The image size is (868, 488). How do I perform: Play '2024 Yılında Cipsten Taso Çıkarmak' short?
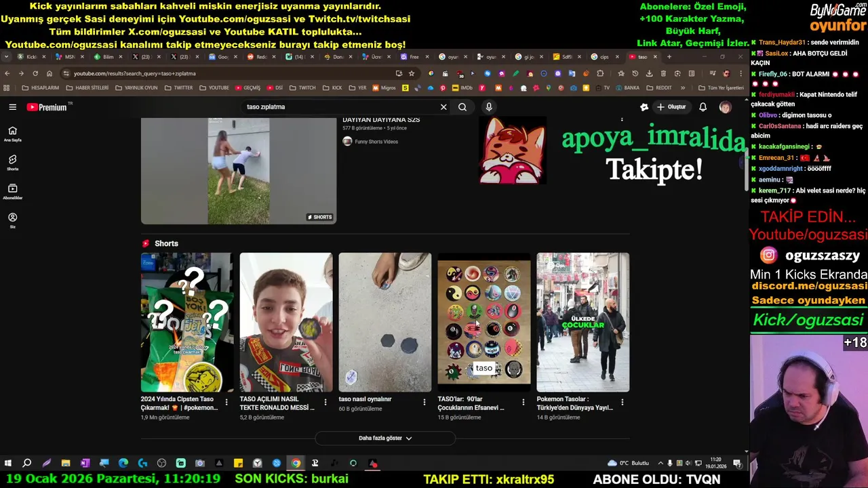point(186,322)
